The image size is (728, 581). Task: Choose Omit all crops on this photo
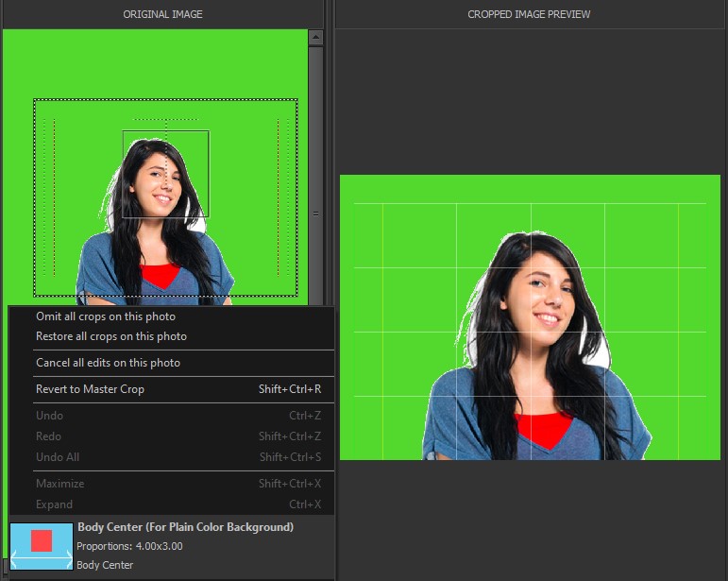pos(105,316)
